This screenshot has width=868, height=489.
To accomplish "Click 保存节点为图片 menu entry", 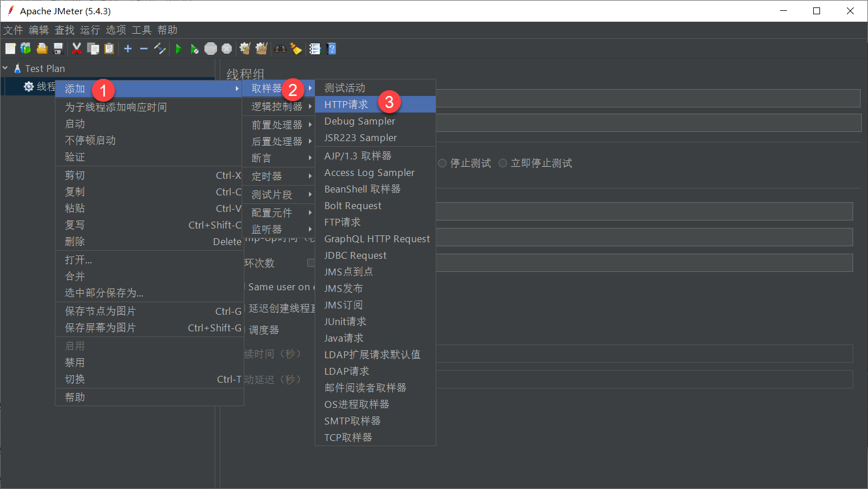I will click(149, 311).
